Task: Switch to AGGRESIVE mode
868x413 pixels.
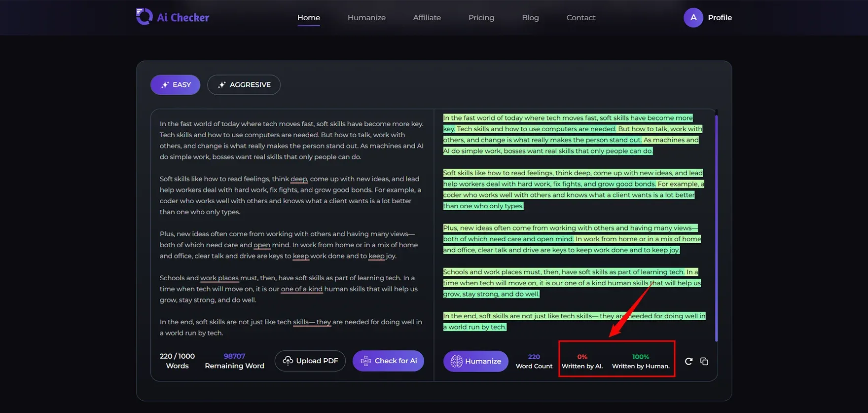Action: click(244, 85)
